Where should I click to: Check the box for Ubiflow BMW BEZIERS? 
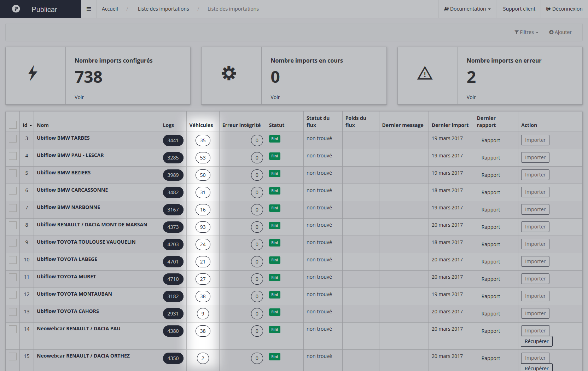(x=13, y=173)
